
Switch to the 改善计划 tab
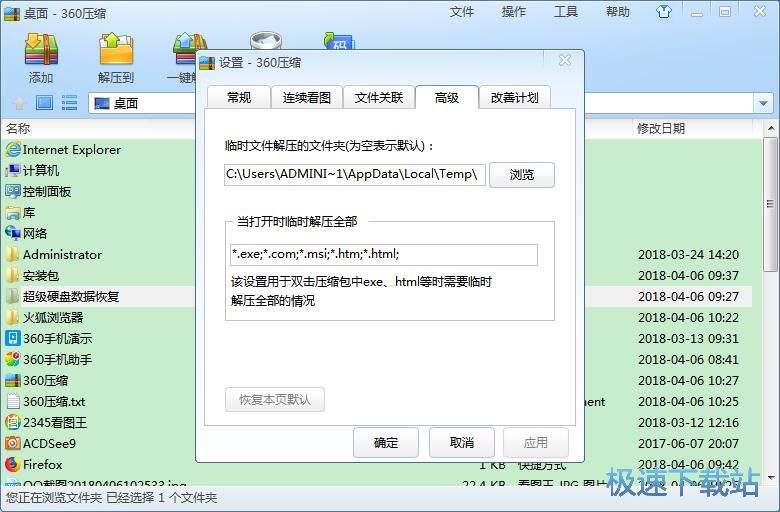coord(515,98)
